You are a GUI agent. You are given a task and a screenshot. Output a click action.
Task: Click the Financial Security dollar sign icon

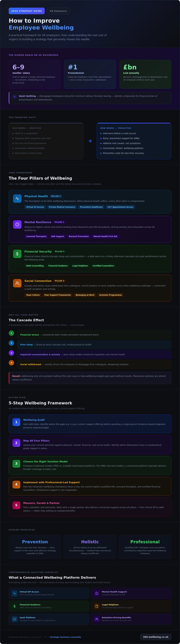[17, 254]
